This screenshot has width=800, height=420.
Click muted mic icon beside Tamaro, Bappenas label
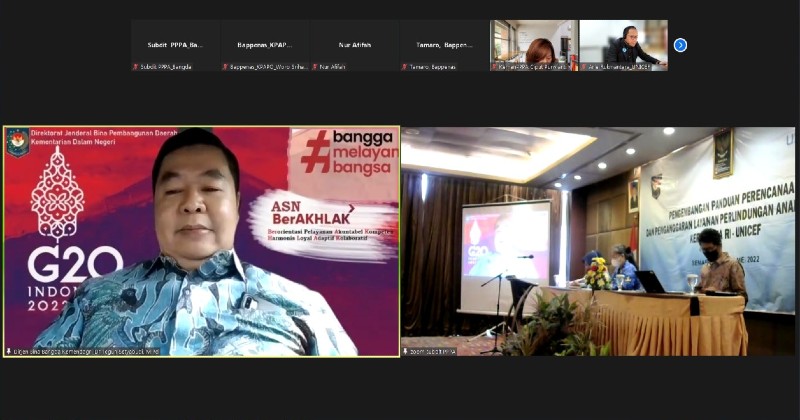pos(405,67)
